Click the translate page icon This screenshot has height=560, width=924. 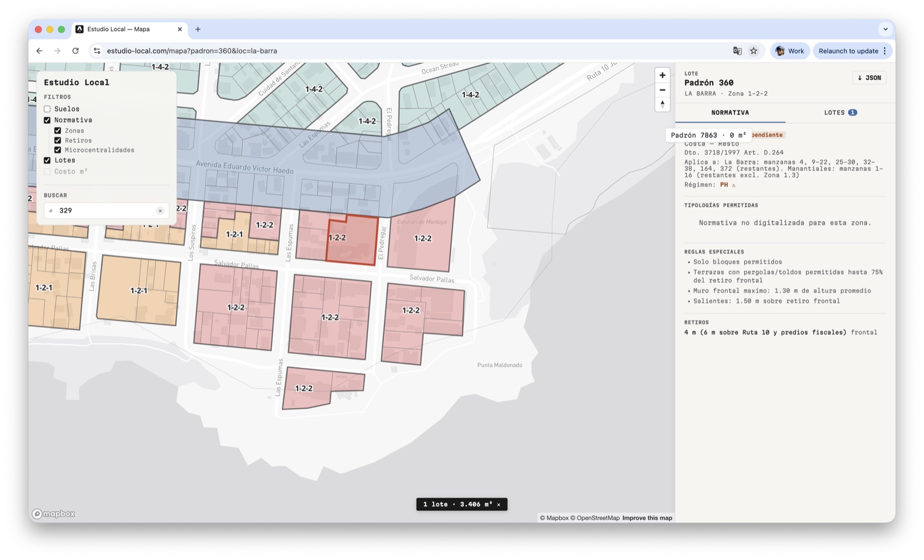coord(737,51)
